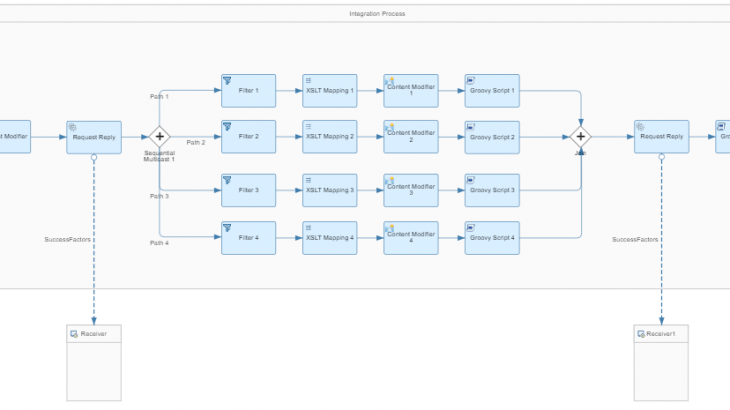Select the Request Reply step after the Join
730x410 pixels.
coord(662,137)
